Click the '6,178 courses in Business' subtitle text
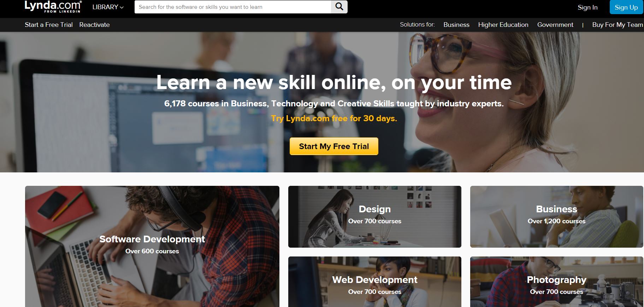The width and height of the screenshot is (644, 307). [334, 104]
